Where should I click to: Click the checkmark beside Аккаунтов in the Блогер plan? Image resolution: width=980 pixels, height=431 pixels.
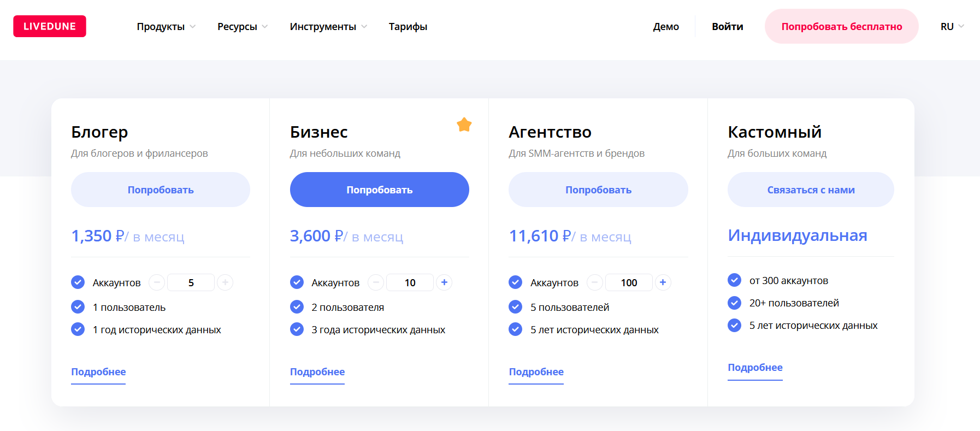(x=78, y=282)
